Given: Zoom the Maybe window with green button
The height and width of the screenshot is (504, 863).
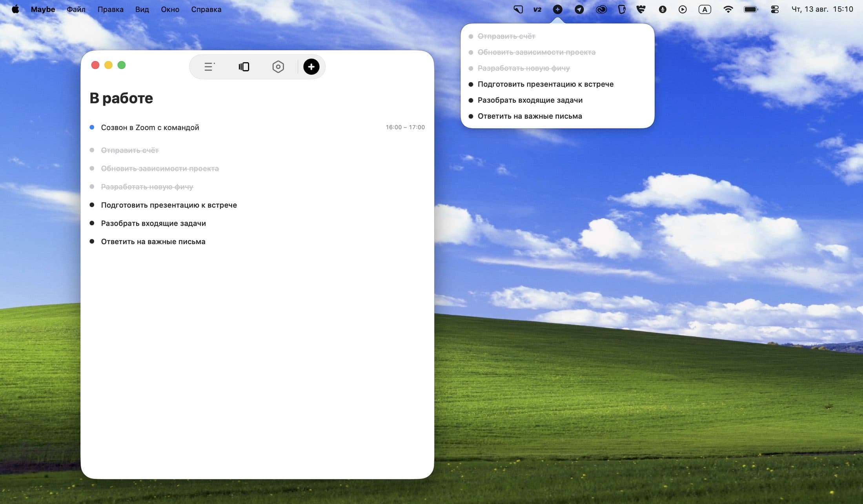Looking at the screenshot, I should pos(122,65).
